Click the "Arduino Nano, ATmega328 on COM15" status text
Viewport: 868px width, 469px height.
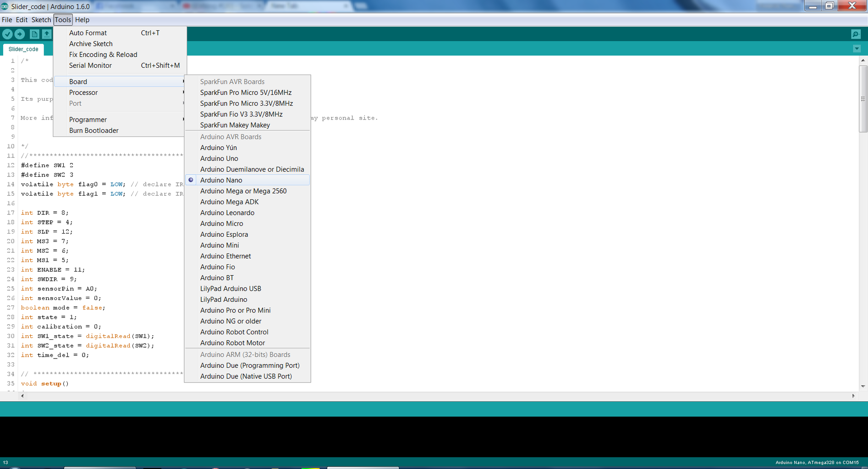click(817, 463)
